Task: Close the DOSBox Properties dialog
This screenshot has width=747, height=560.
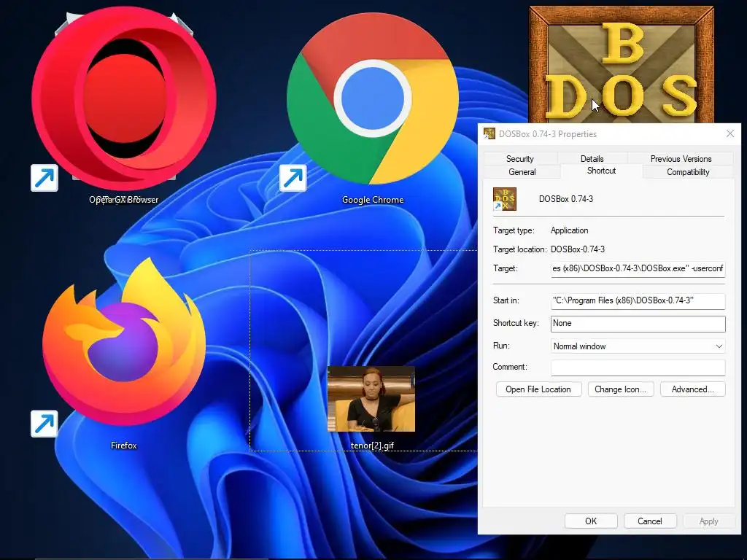Action: click(729, 134)
